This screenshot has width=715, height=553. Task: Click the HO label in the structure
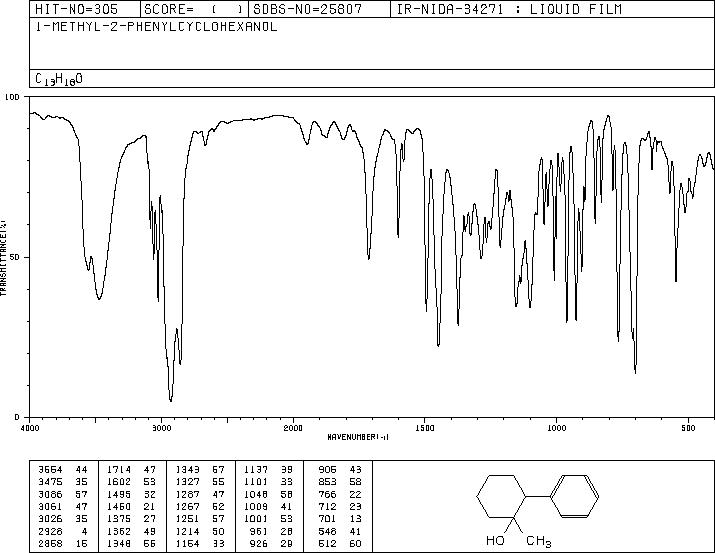coord(495,541)
